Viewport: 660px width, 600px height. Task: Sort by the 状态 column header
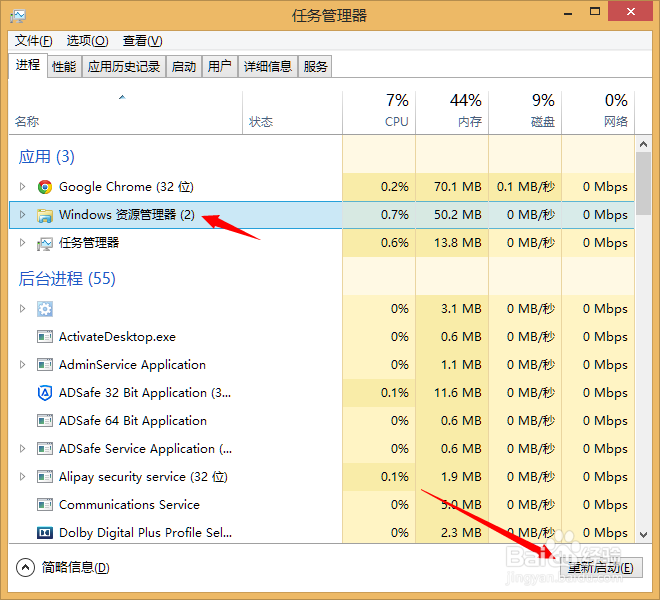click(x=293, y=113)
